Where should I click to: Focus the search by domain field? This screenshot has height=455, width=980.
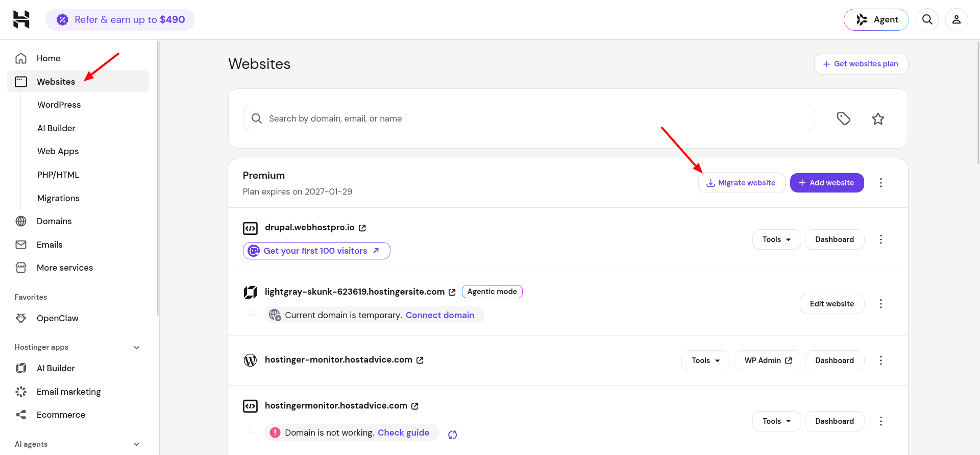click(x=529, y=118)
